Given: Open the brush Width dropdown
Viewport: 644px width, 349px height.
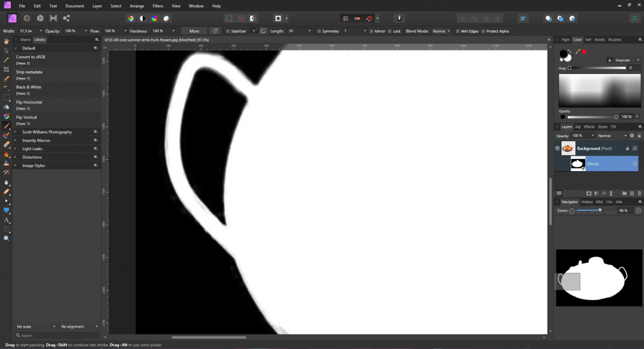Looking at the screenshot, I should coord(40,31).
